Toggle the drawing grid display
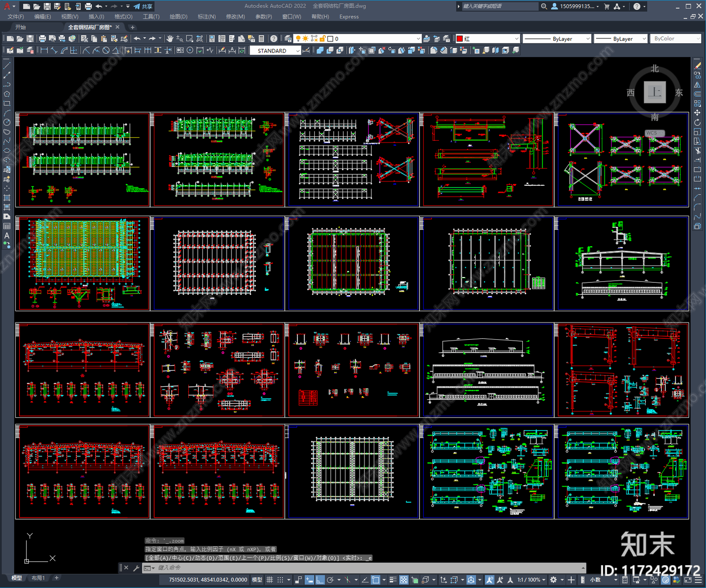706x588 pixels. point(270,580)
